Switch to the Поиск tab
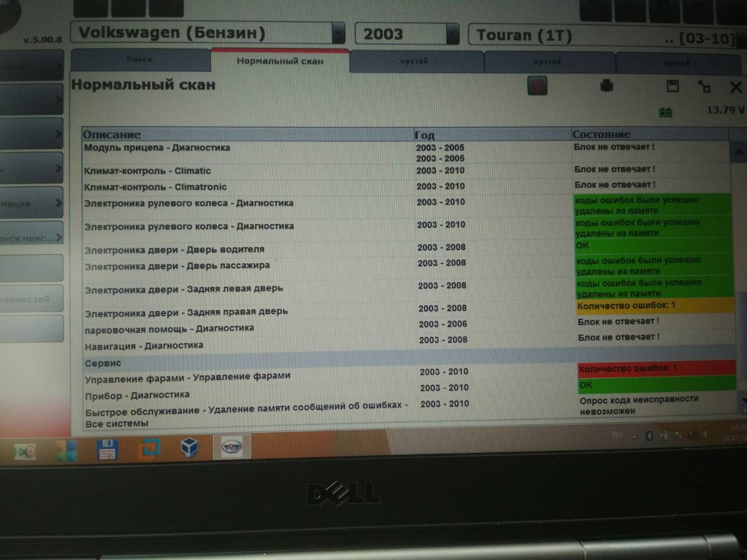747x560 pixels. (140, 60)
